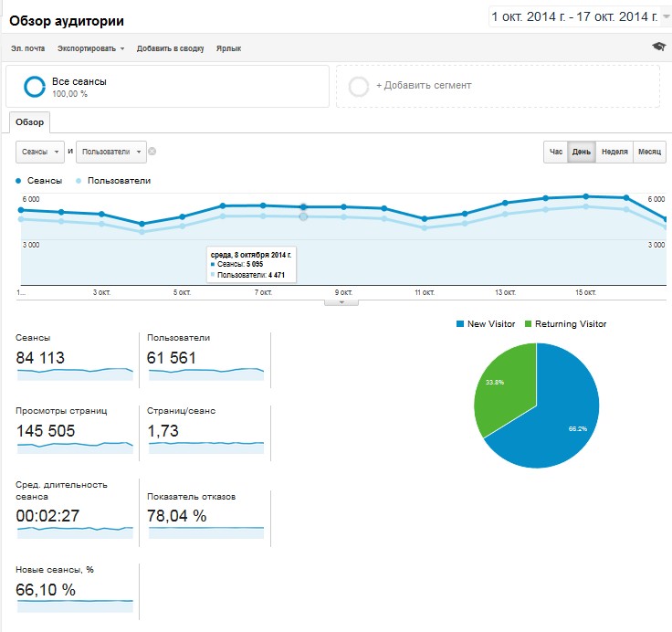Click the New Visitor legend color swatch
Image resolution: width=672 pixels, height=632 pixels.
460,324
